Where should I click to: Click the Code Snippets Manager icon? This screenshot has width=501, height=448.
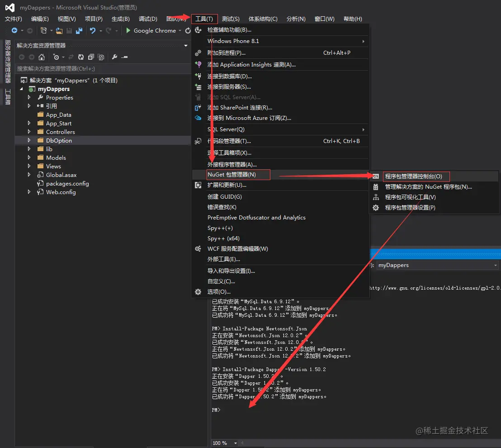point(198,141)
